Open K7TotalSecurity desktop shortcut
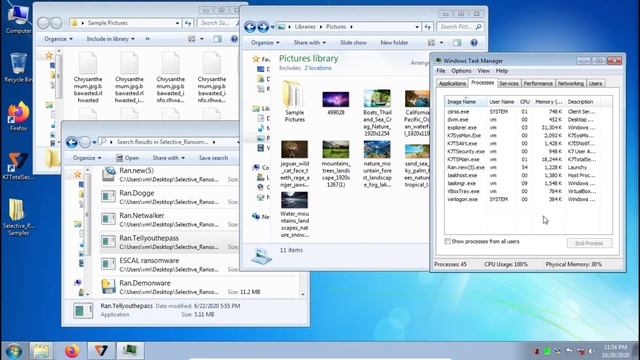This screenshot has width=640, height=360. point(18,165)
